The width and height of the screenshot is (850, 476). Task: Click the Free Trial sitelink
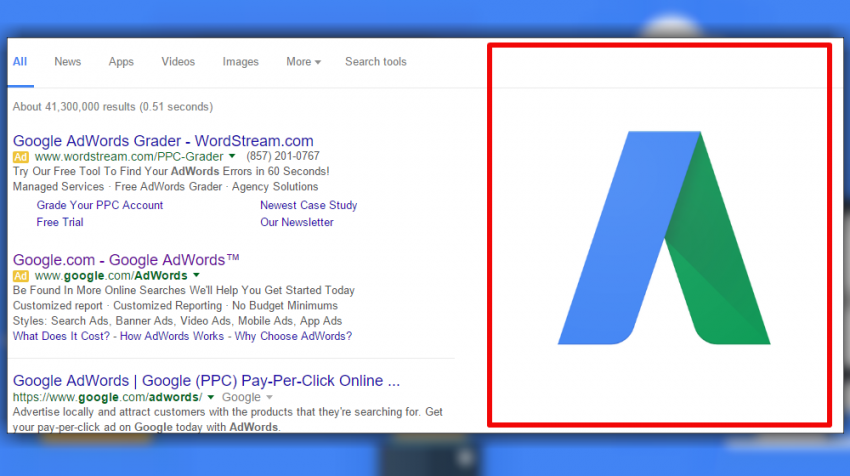(60, 222)
